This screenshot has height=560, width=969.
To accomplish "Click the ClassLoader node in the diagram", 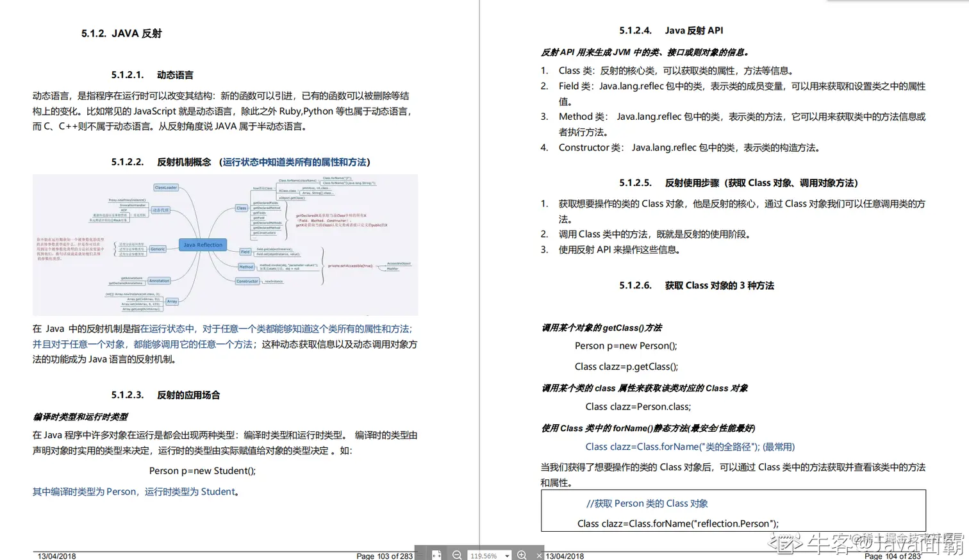I will point(165,188).
